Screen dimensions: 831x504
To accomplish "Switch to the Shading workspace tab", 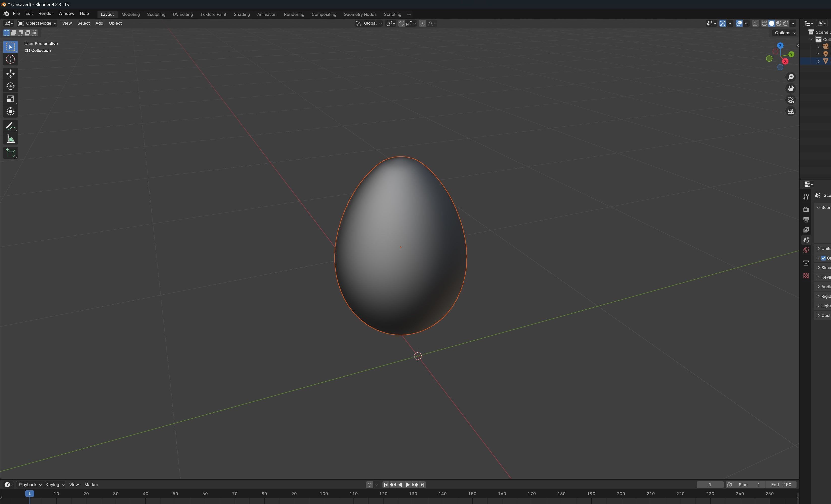I will click(x=241, y=14).
